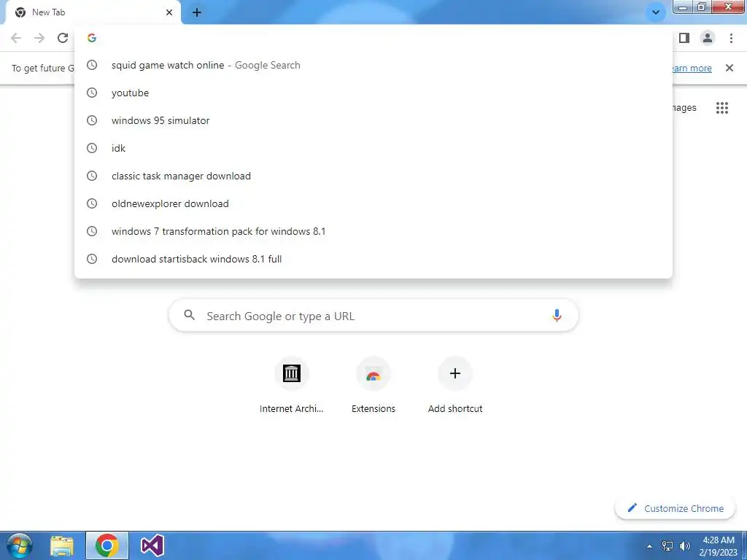This screenshot has width=747, height=560.
Task: Open the profile avatar menu
Action: point(708,38)
